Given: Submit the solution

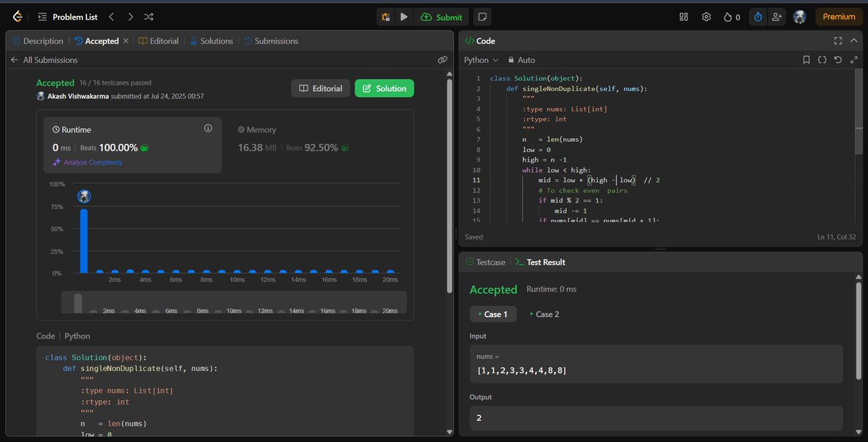Looking at the screenshot, I should point(441,17).
